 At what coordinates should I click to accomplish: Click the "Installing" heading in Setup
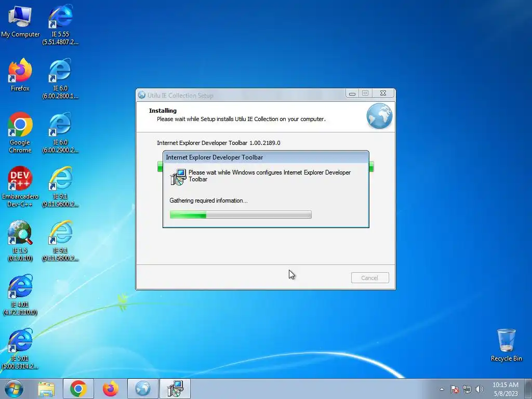pyautogui.click(x=163, y=111)
